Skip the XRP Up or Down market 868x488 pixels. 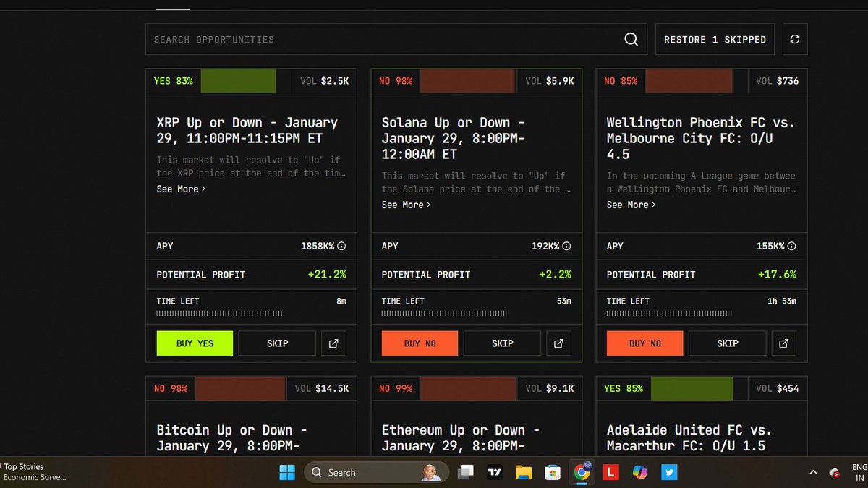pyautogui.click(x=277, y=343)
